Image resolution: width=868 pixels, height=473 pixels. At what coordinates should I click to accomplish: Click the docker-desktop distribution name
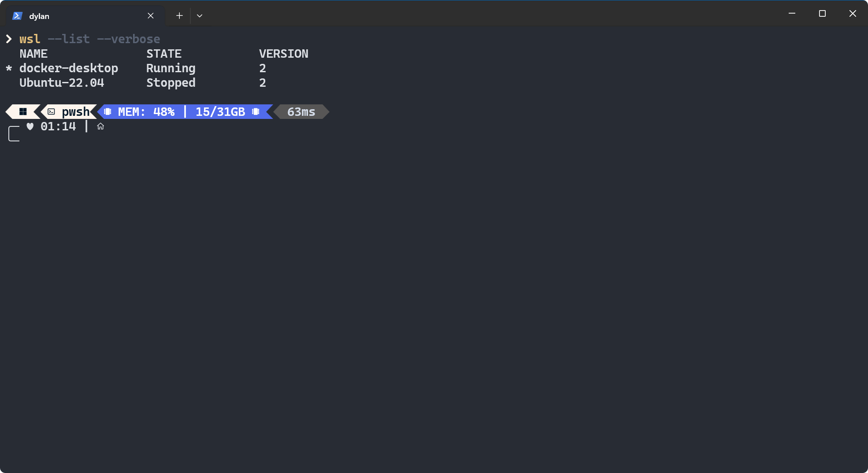pos(69,68)
